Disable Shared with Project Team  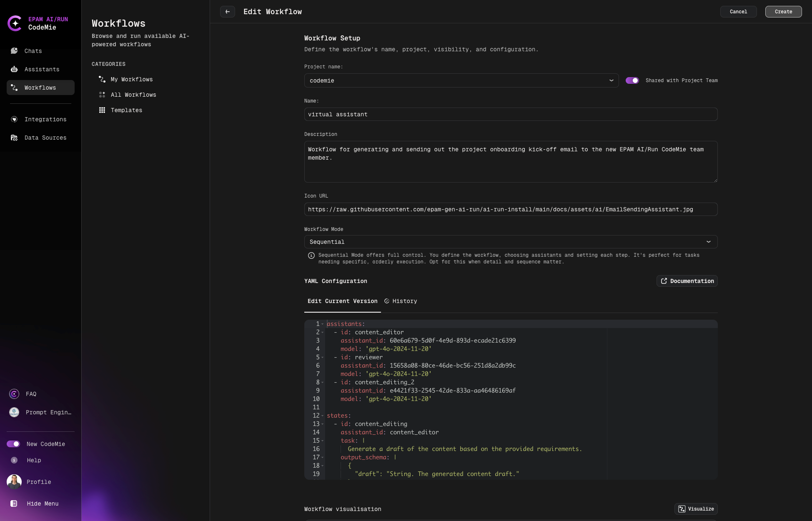point(632,80)
